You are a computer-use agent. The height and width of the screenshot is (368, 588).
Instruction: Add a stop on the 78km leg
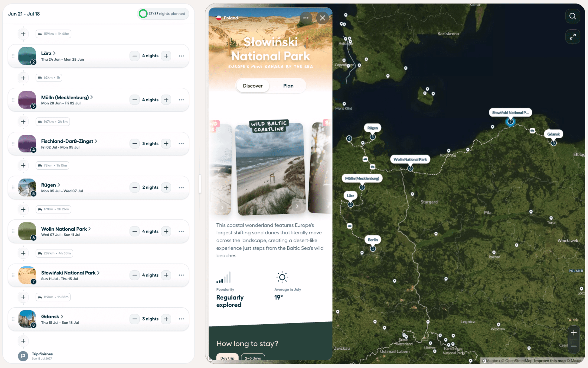23,166
